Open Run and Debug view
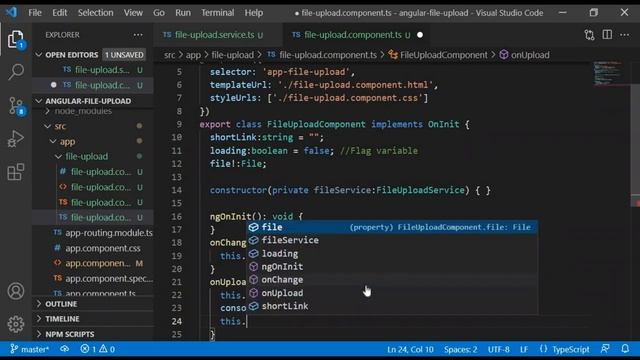640x360 pixels. 16,139
